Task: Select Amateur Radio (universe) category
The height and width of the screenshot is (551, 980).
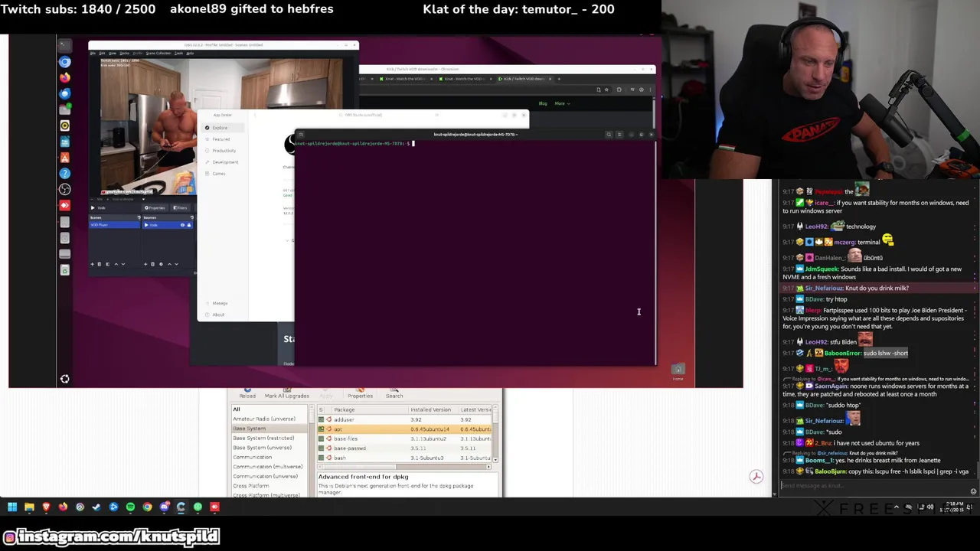Action: [269, 419]
